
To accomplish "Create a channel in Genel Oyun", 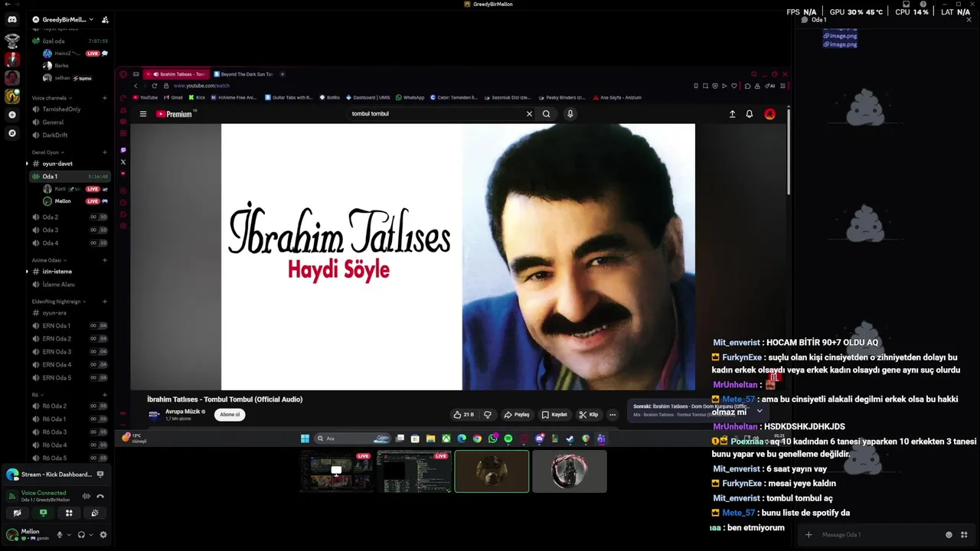I will 105,152.
